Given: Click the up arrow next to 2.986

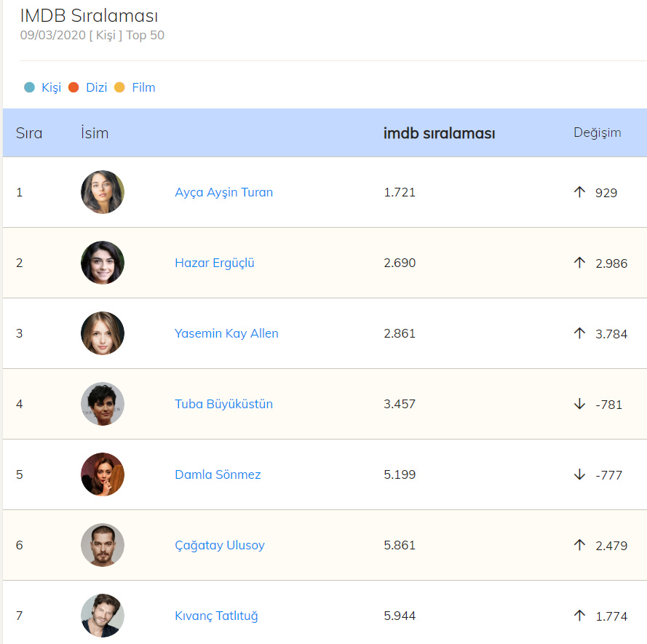Looking at the screenshot, I should point(579,263).
